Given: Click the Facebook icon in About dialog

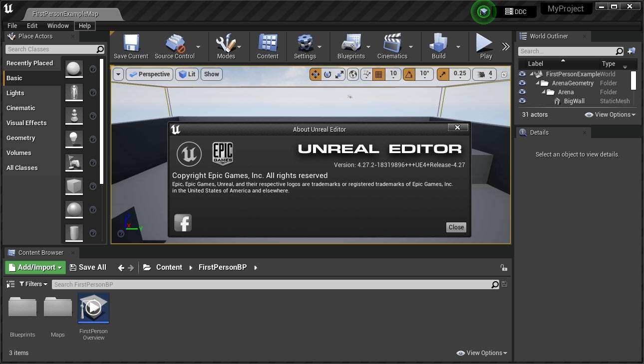Looking at the screenshot, I should pos(183,222).
